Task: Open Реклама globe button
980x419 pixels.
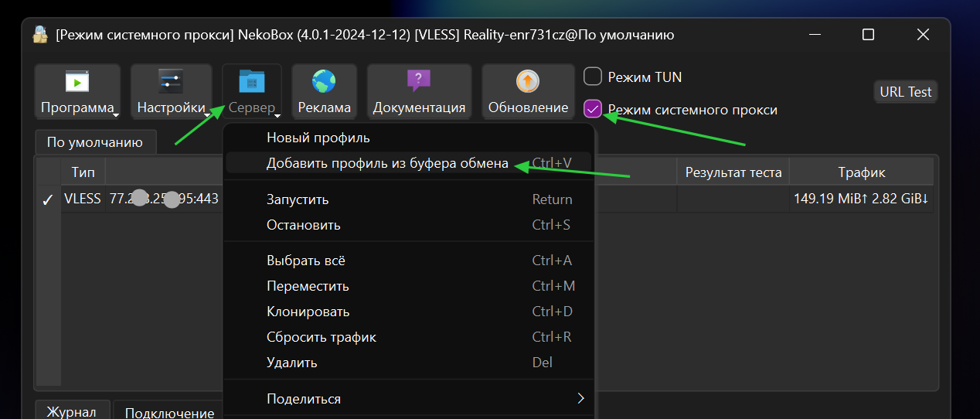Action: (x=325, y=92)
